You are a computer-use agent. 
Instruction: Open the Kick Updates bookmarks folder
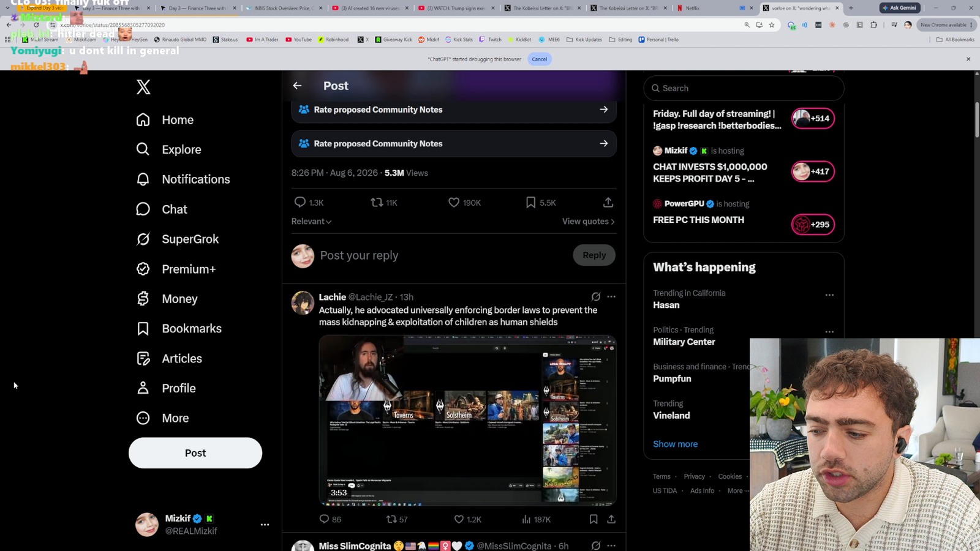click(x=584, y=40)
